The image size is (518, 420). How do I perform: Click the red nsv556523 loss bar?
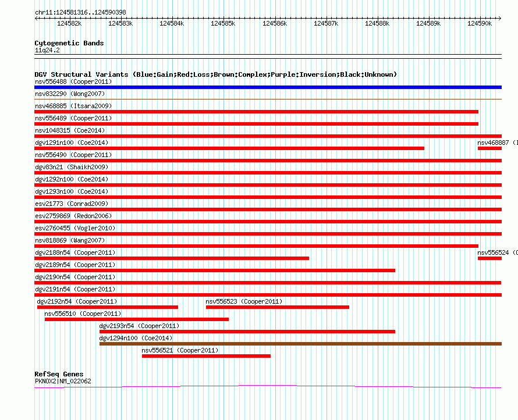coord(278,307)
